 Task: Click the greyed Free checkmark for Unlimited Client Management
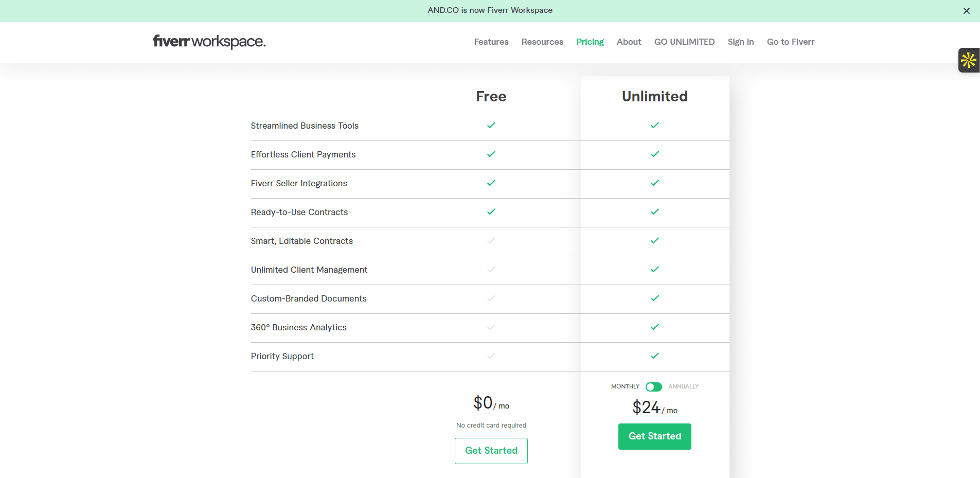coord(491,269)
